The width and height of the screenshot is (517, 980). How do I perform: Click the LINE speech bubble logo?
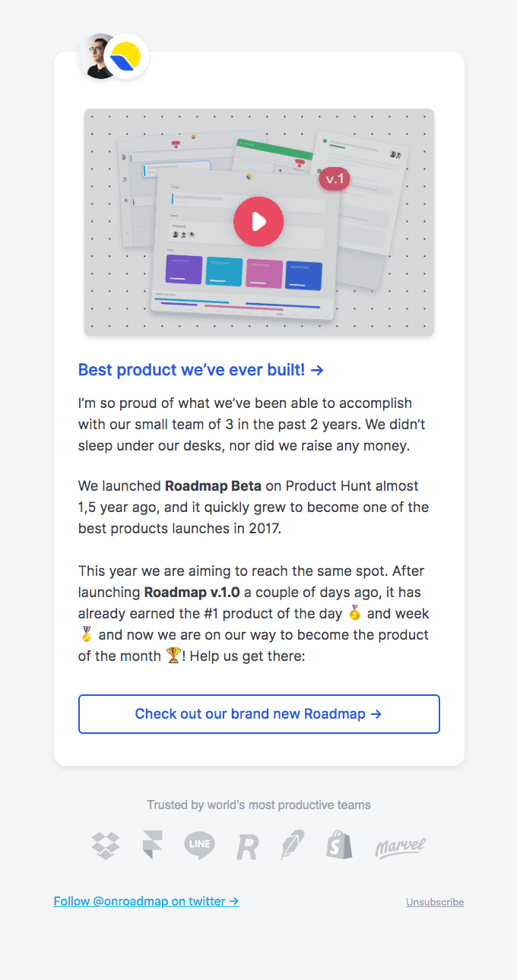(199, 845)
